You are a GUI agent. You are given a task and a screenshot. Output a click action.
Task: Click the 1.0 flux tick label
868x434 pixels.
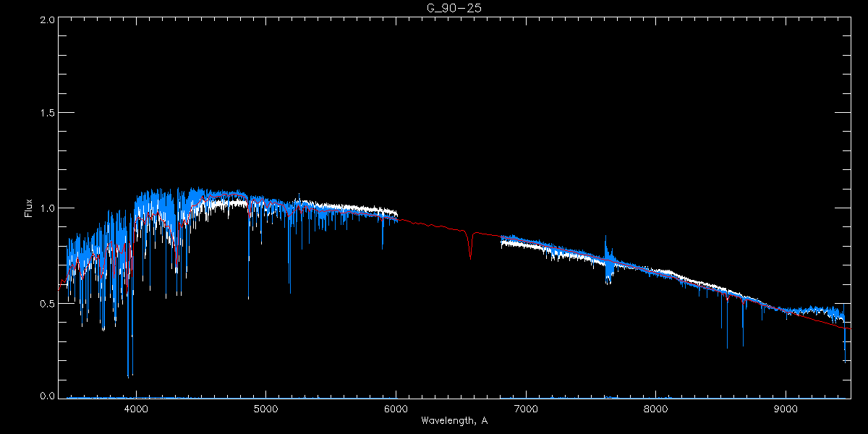[48, 208]
